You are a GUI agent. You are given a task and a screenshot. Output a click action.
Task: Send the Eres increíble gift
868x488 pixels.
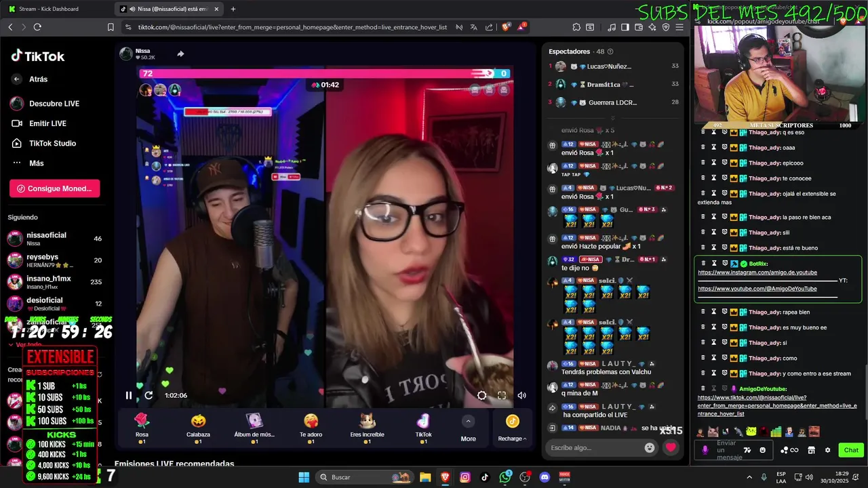367,428
